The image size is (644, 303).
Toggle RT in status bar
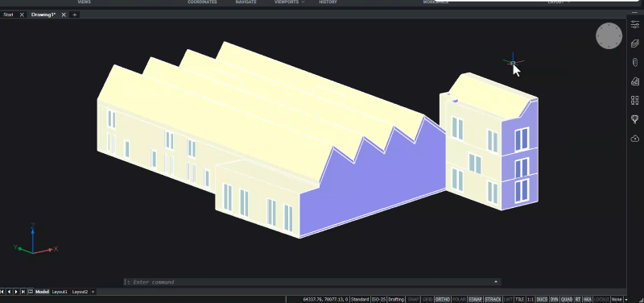point(578,299)
